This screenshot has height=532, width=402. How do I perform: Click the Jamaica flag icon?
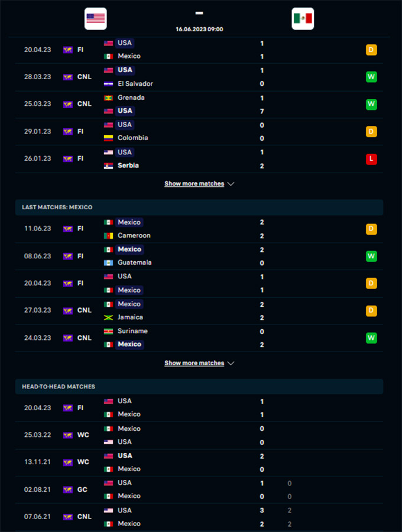point(108,317)
